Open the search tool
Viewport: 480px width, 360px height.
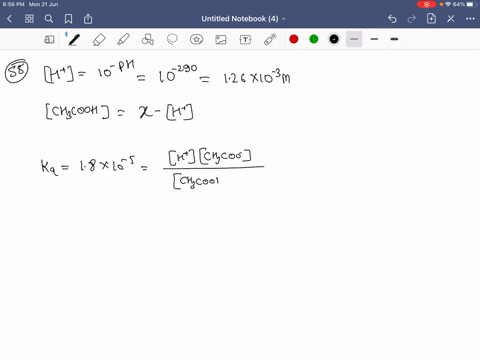pos(49,19)
